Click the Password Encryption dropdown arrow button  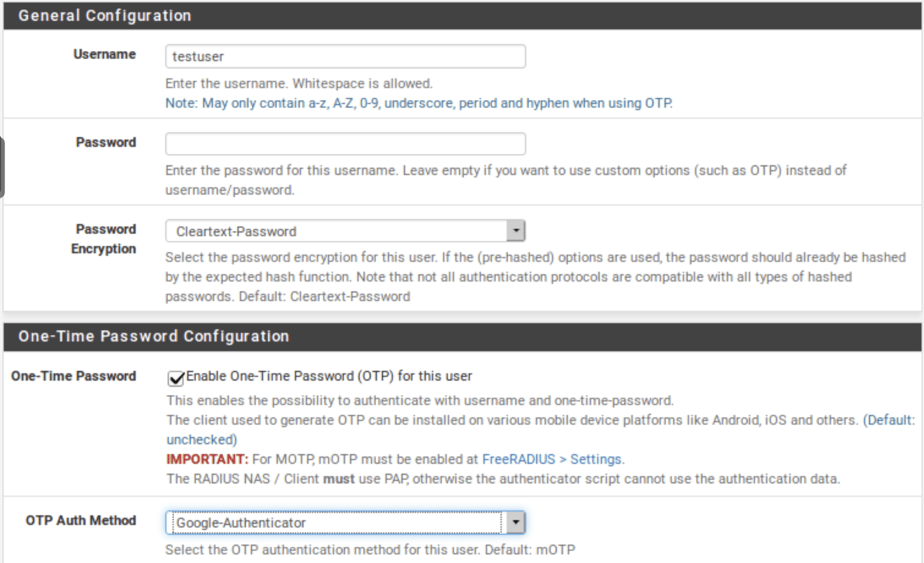pyautogui.click(x=516, y=231)
